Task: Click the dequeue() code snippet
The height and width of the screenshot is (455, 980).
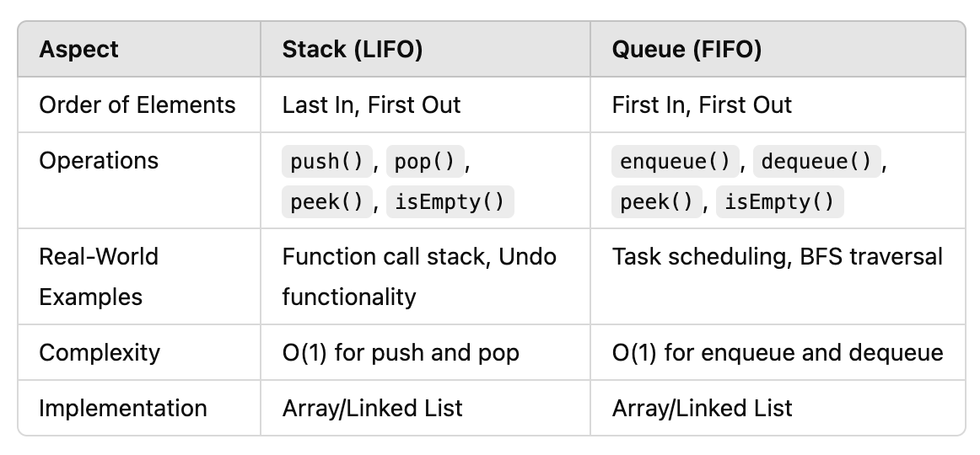Action: (x=816, y=161)
